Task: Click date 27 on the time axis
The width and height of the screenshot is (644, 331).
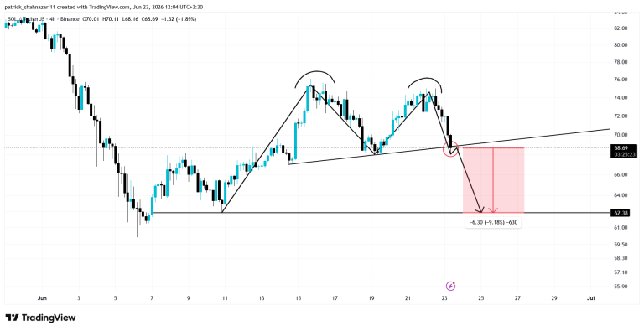Action: (517, 298)
